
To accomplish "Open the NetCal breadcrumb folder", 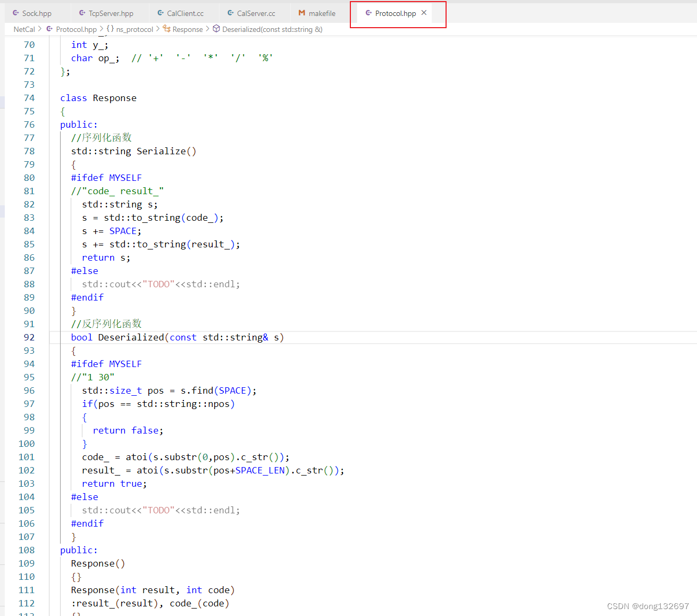I will tap(24, 29).
